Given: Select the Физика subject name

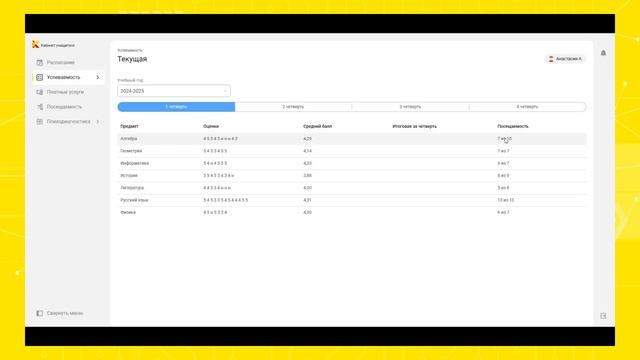Looking at the screenshot, I should [128, 212].
